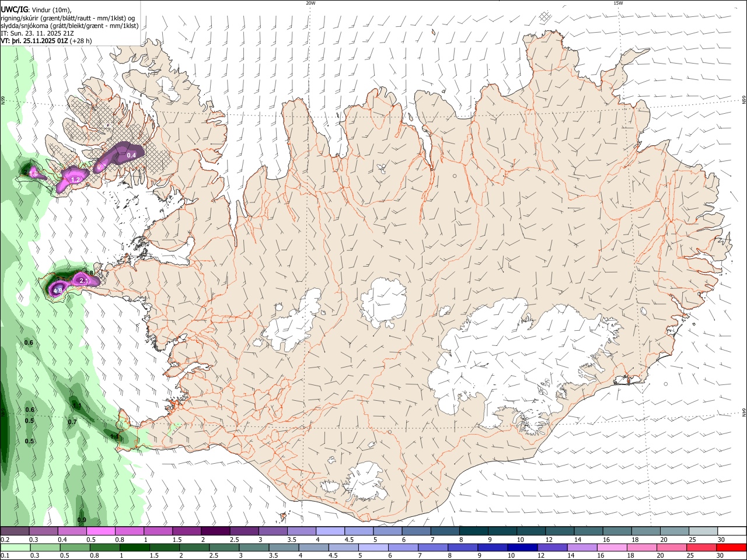Select the darkest green 1 swatch in bottom legend row
Screen dimensions: 747x560
pos(134,548)
